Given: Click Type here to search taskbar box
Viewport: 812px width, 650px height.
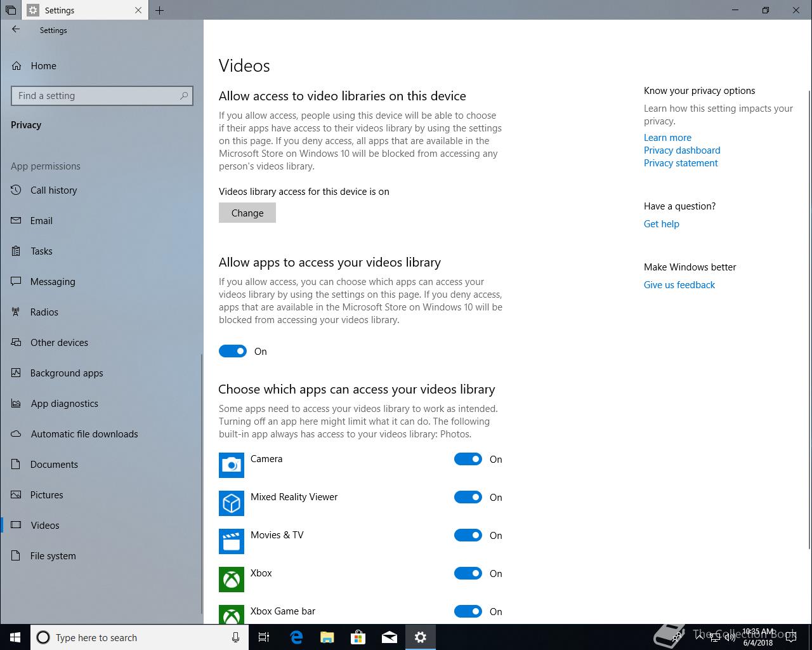Looking at the screenshot, I should [139, 637].
